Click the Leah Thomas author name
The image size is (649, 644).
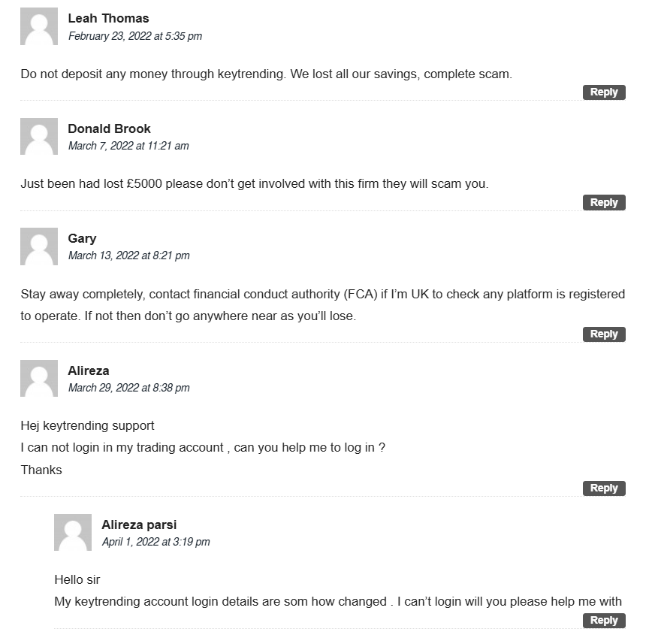click(x=108, y=18)
